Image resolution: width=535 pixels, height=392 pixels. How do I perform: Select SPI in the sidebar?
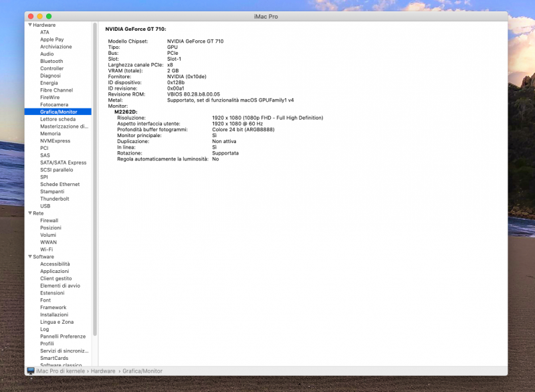pyautogui.click(x=44, y=177)
